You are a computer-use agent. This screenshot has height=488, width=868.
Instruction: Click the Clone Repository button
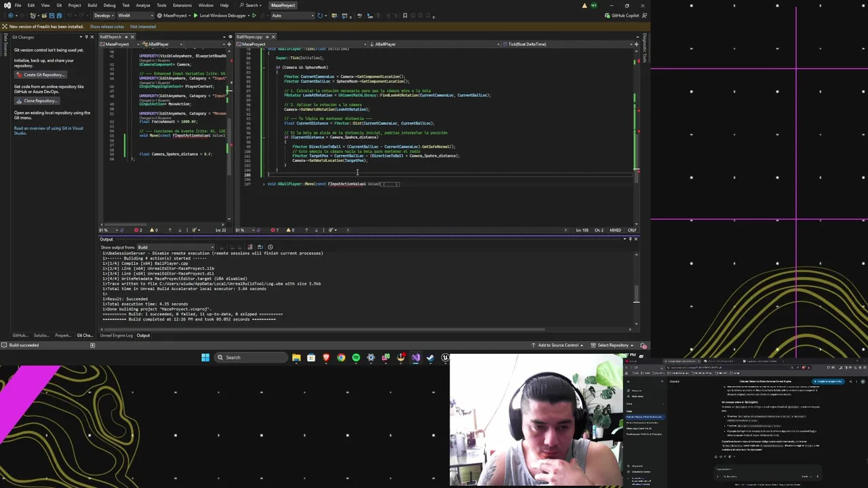(x=37, y=101)
